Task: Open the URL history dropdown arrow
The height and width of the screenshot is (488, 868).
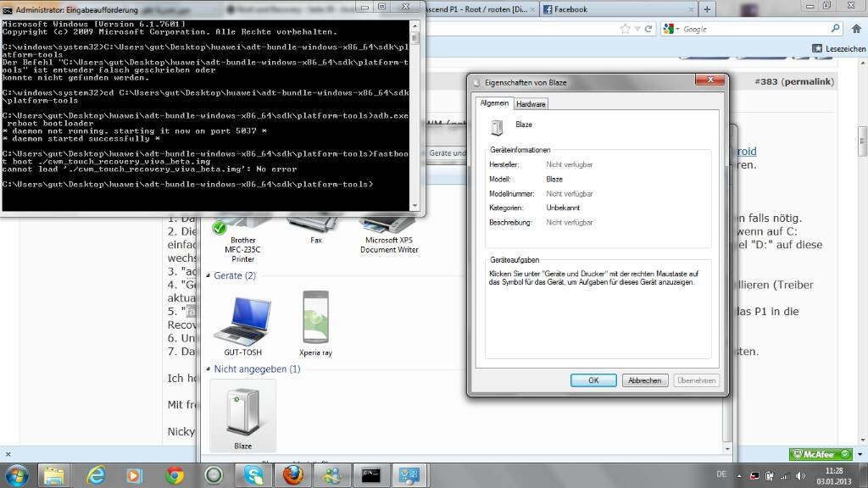Action: 637,29
